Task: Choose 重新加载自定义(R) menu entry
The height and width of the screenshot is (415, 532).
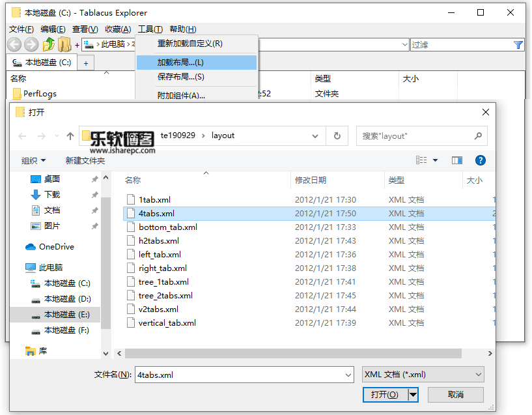Action: coord(197,44)
